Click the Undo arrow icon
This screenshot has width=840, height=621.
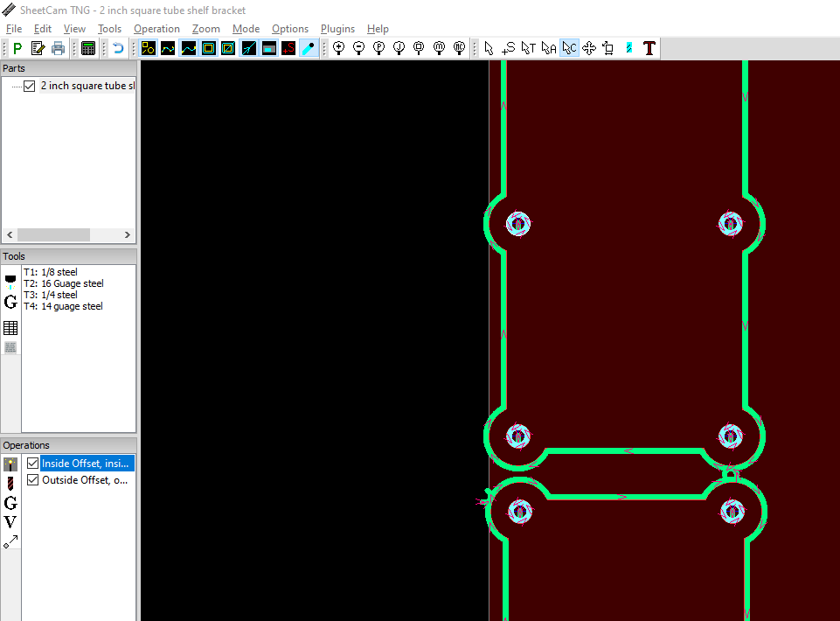click(x=118, y=48)
